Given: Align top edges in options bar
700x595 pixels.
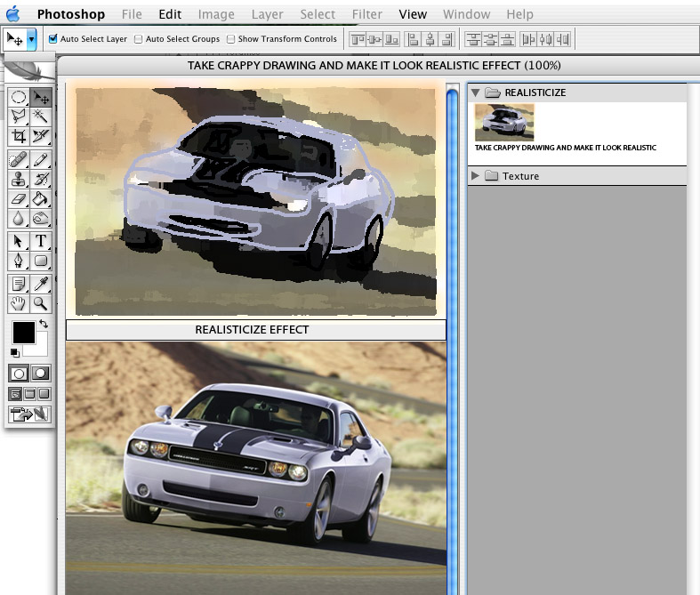Looking at the screenshot, I should [358, 39].
